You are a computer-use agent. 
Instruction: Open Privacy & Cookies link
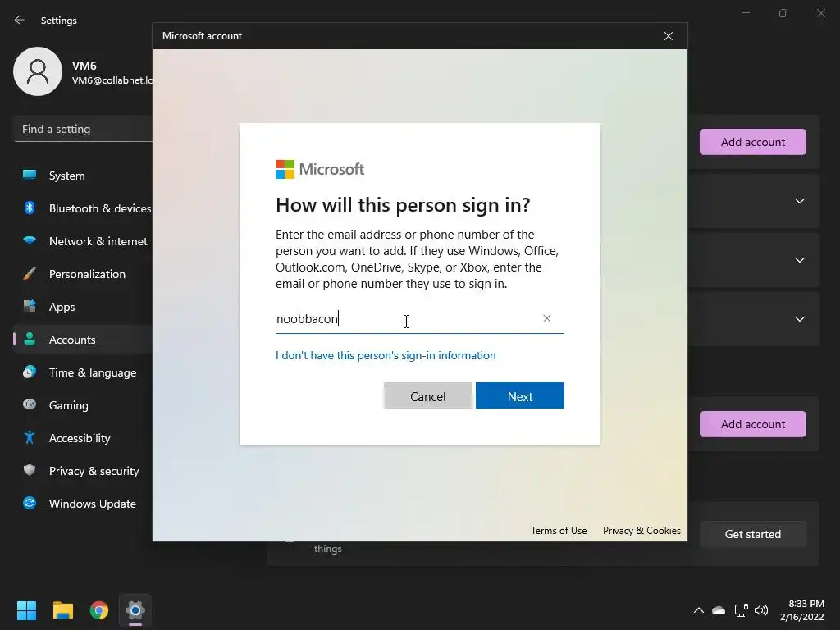pyautogui.click(x=641, y=531)
